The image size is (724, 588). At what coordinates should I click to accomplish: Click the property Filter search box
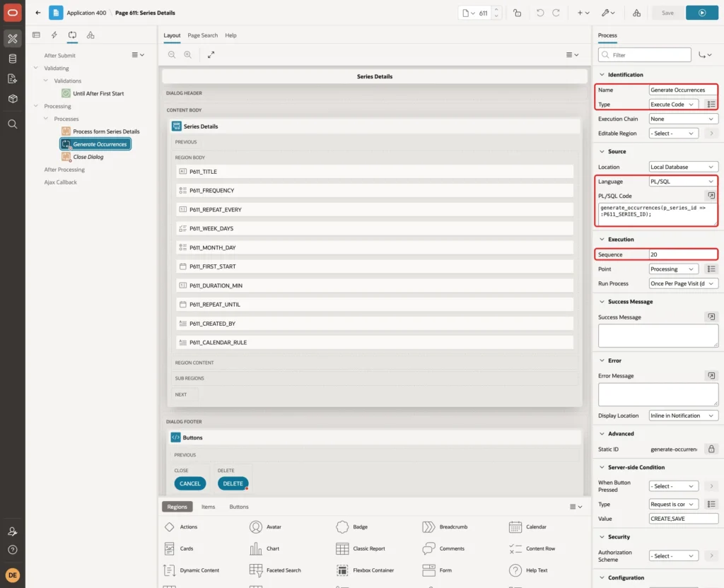tap(645, 55)
